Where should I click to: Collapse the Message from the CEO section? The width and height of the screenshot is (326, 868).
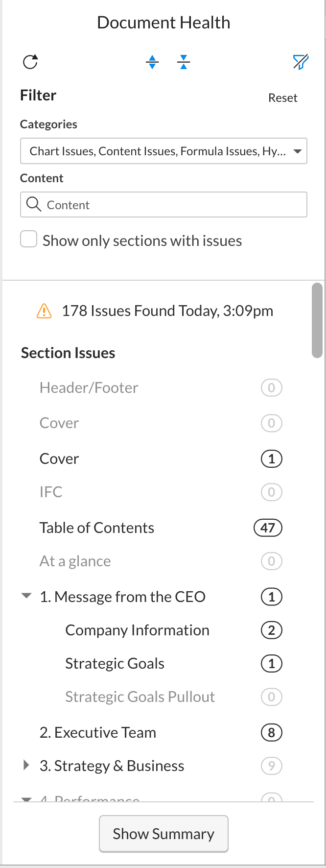[26, 596]
